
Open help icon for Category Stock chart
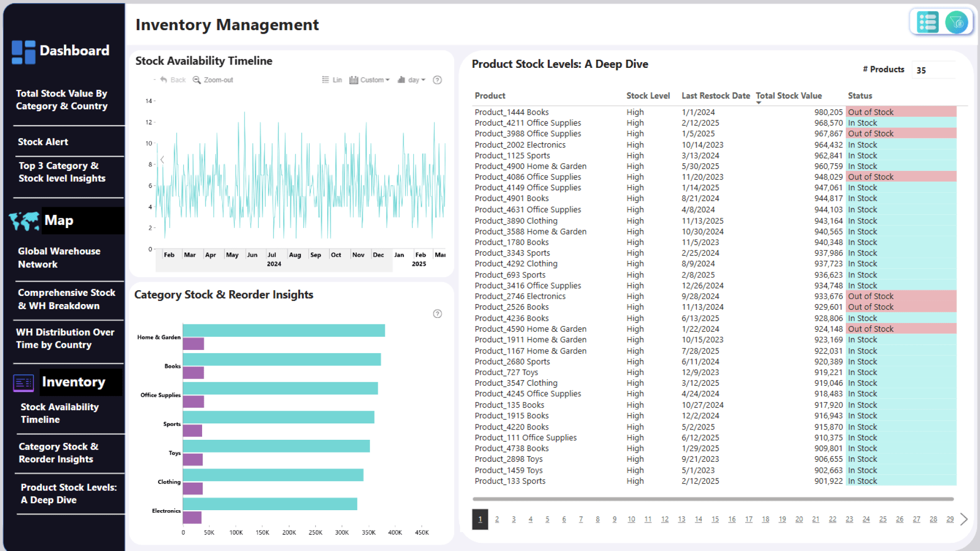click(437, 314)
